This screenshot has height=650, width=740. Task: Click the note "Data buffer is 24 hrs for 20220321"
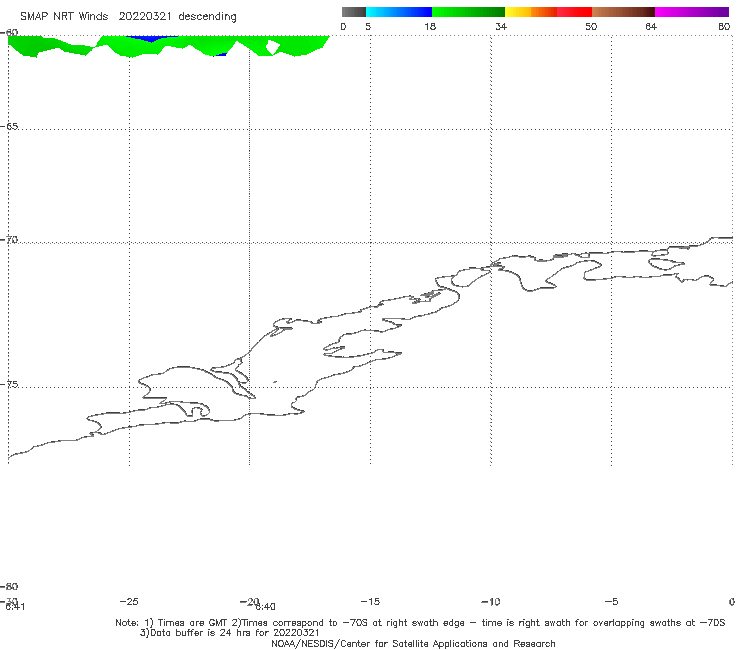click(230, 633)
